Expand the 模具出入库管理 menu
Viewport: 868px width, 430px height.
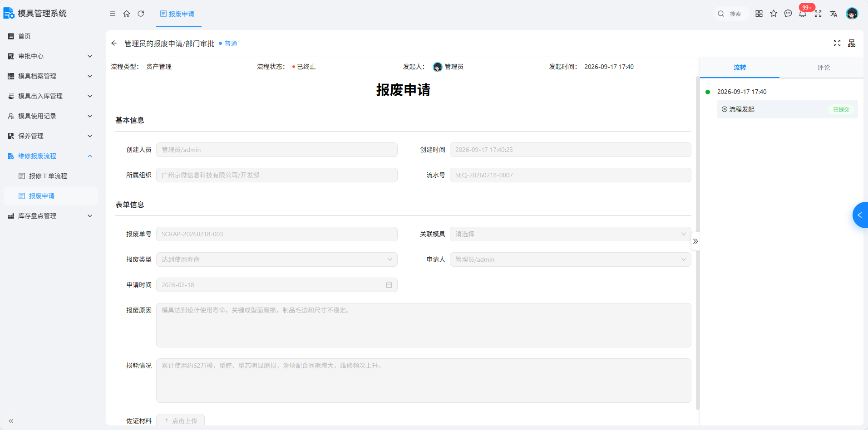(50, 96)
